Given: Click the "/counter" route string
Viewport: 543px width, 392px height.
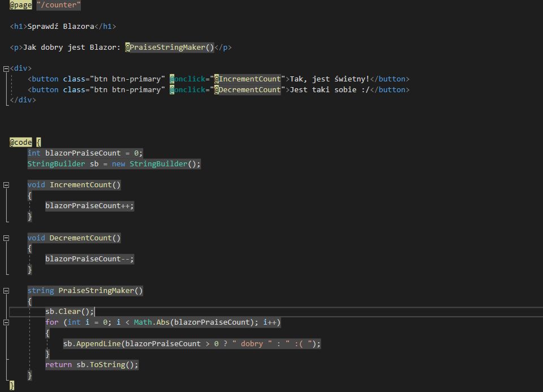Looking at the screenshot, I should (58, 5).
